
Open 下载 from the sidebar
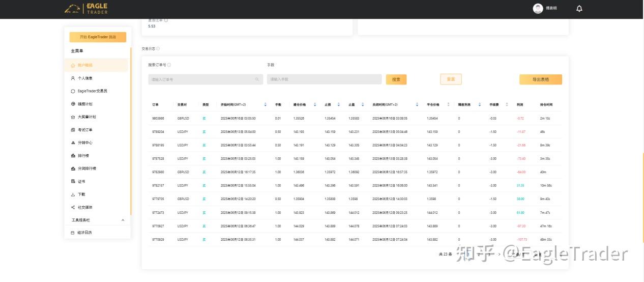pos(81,194)
